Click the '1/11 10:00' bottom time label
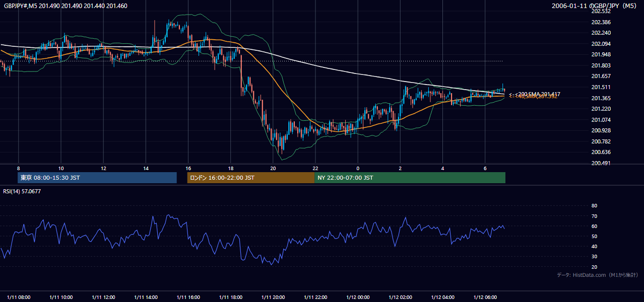This screenshot has width=644, height=302. tap(61, 297)
